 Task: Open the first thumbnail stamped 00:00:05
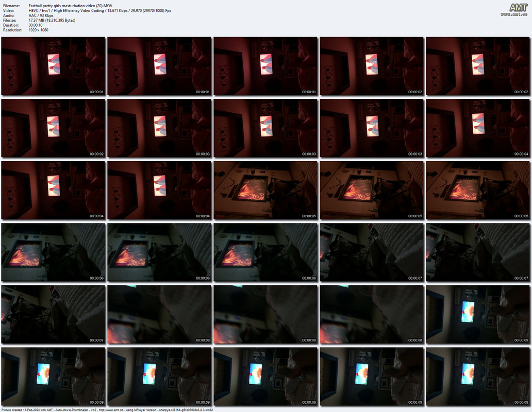pyautogui.click(x=265, y=190)
